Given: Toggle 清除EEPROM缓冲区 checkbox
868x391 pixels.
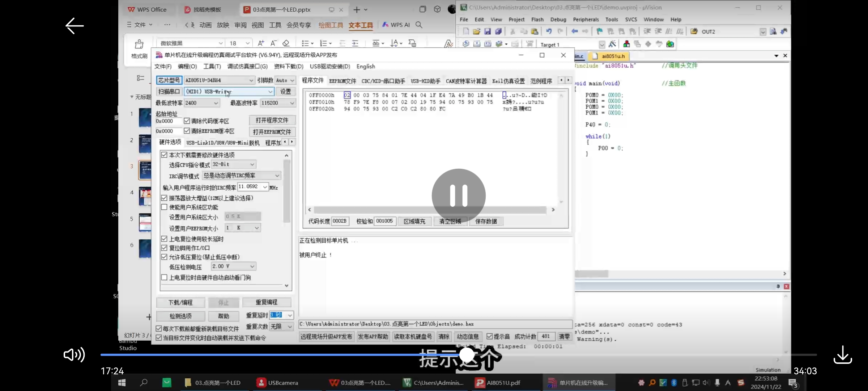Looking at the screenshot, I should click(x=187, y=131).
